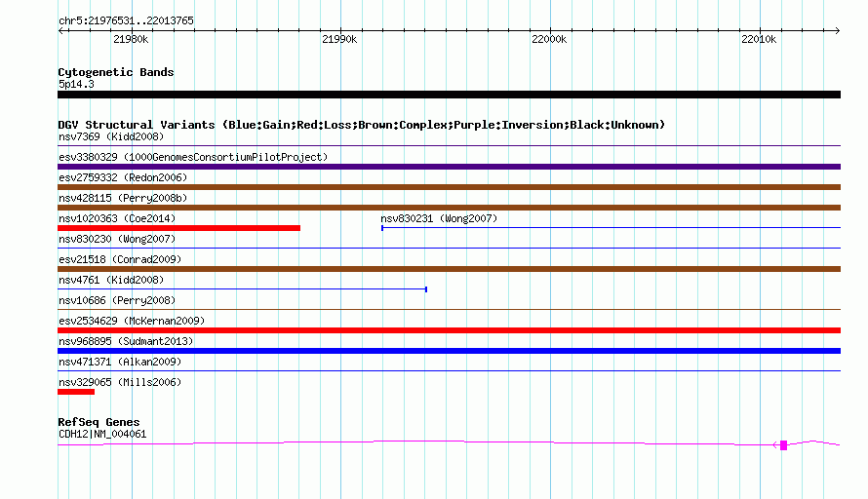
Task: Click the thick blue nsv968895 gain bar
Action: tap(449, 351)
